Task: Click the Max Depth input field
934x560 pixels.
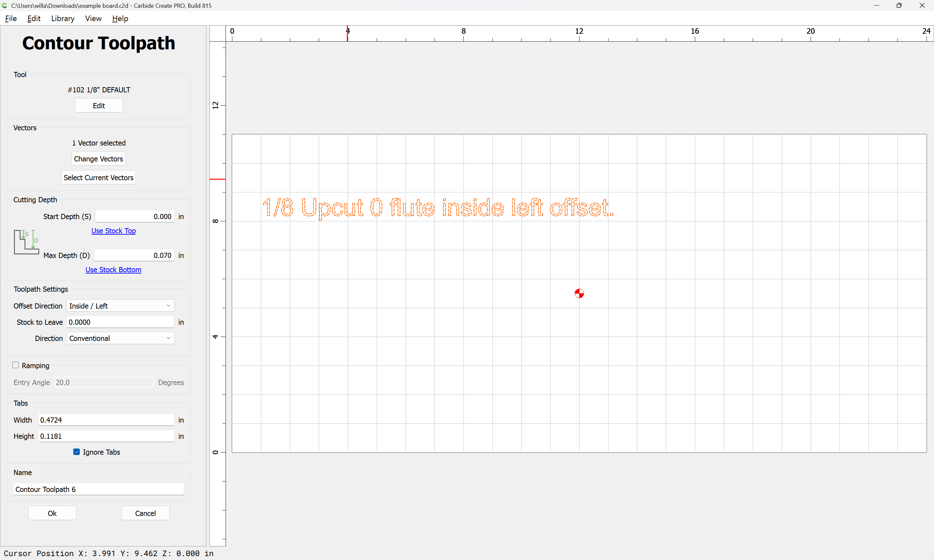Action: click(134, 255)
